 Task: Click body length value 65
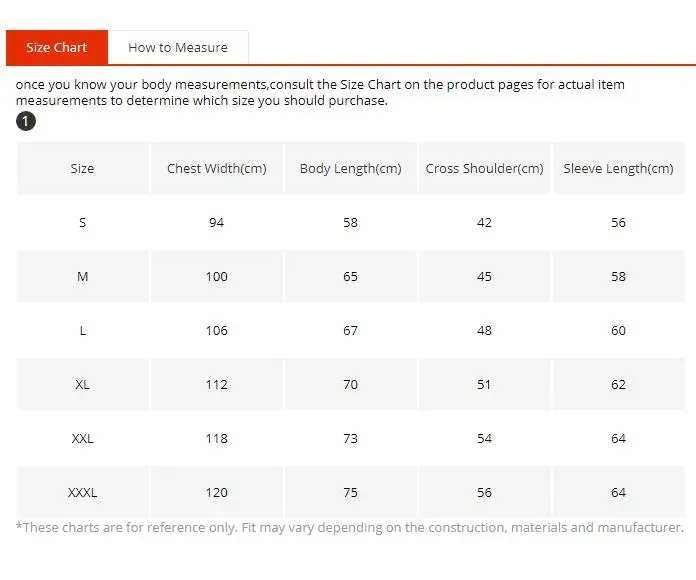pyautogui.click(x=351, y=276)
